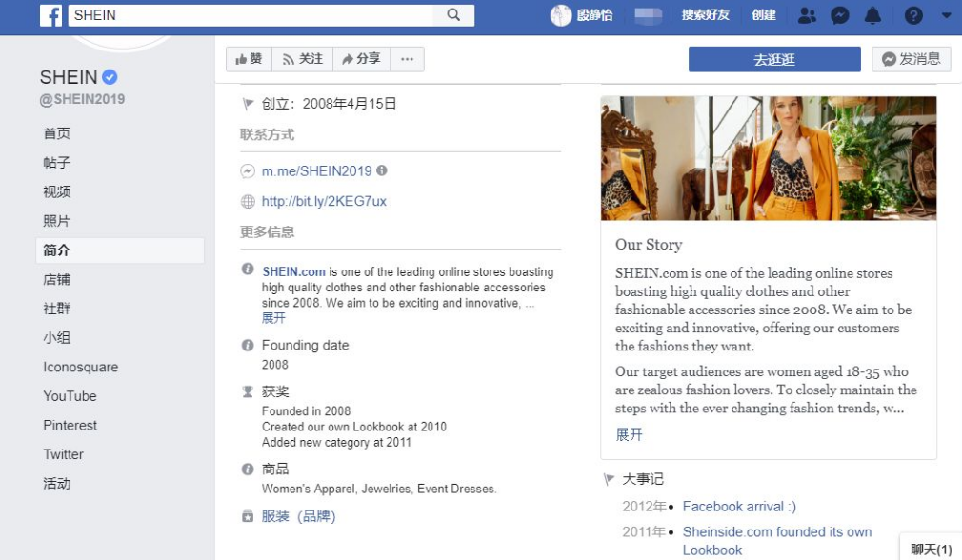962x560 pixels.
Task: Open the SHEIN.com link in description
Action: pos(294,271)
